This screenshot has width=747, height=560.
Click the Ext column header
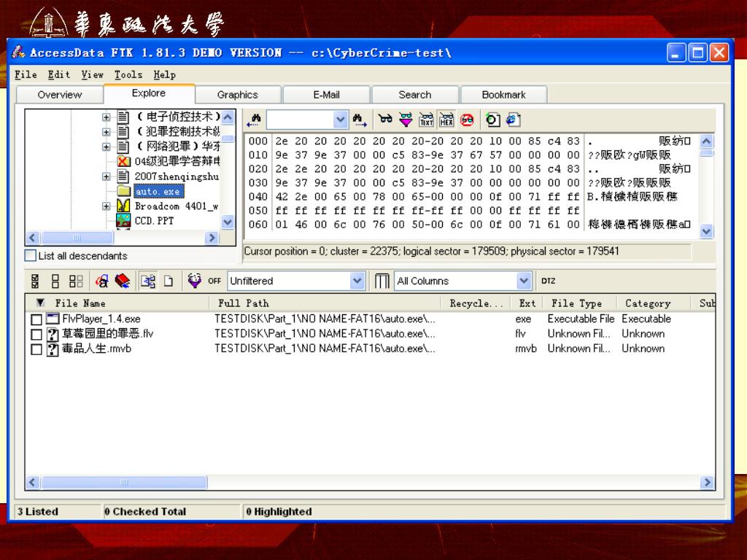coord(527,303)
